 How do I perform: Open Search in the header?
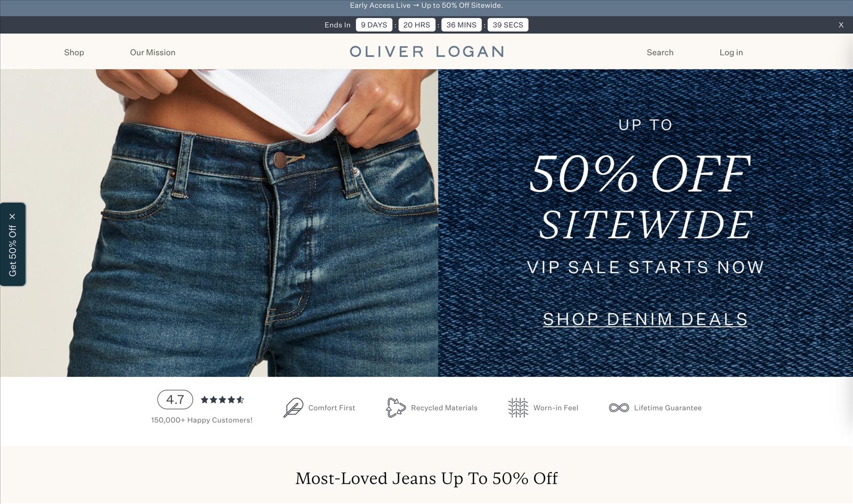660,53
